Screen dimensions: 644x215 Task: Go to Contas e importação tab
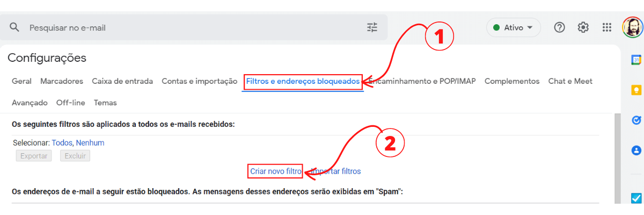(200, 81)
